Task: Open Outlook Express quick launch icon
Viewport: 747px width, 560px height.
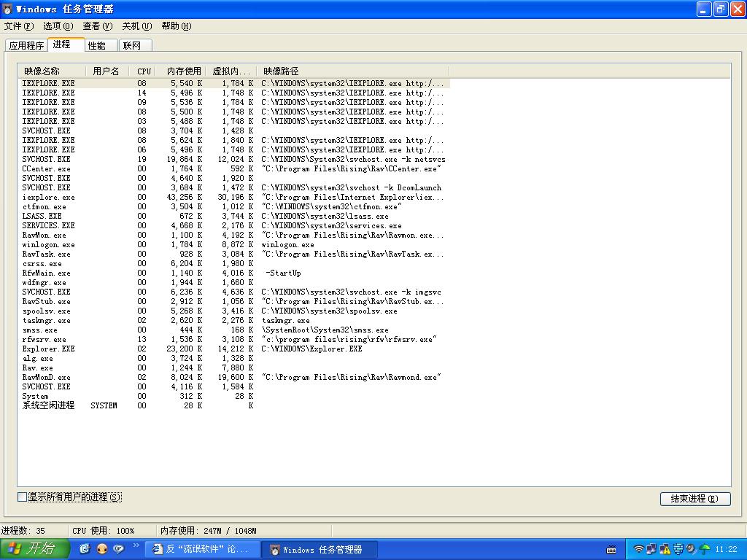Action: [x=85, y=549]
